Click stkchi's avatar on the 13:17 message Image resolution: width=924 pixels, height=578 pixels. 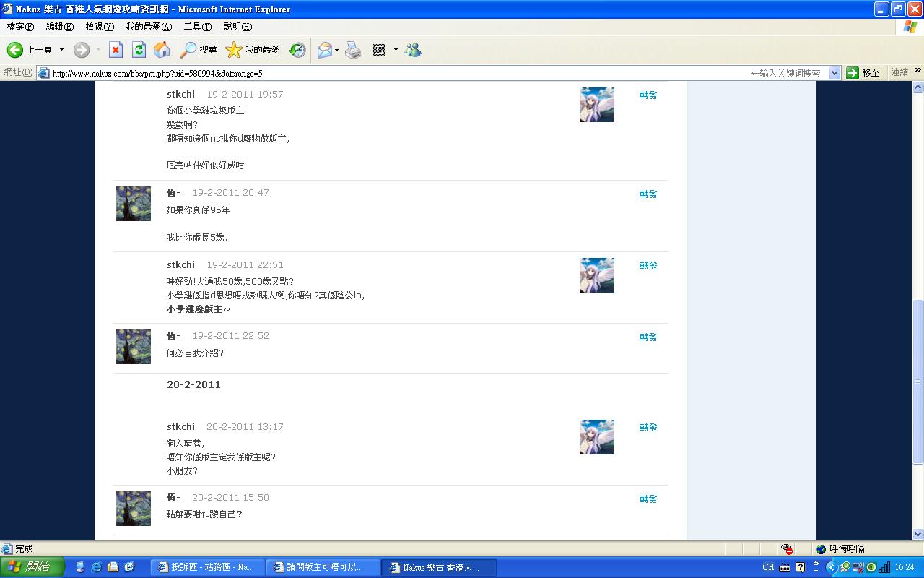click(x=596, y=437)
